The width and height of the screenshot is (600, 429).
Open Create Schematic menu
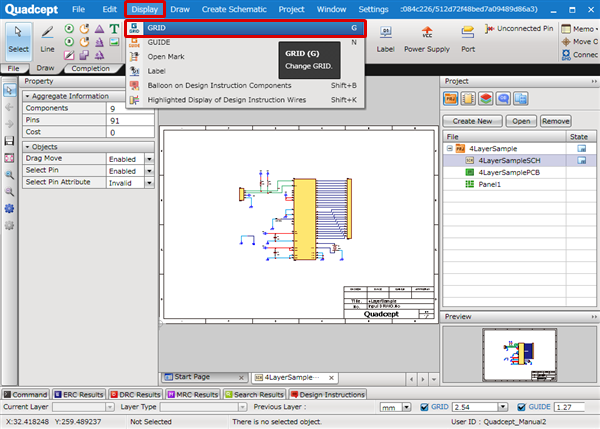[x=234, y=9]
